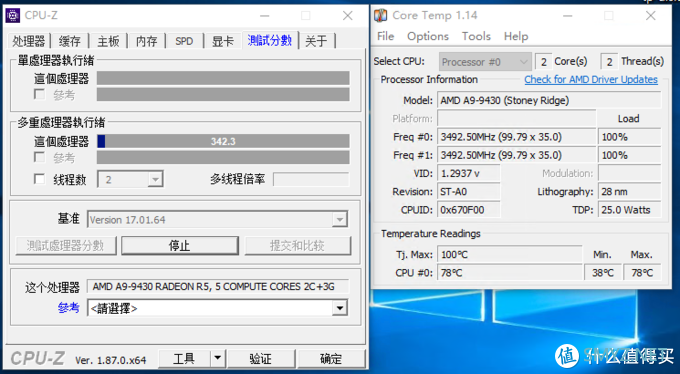Enable the 线程数 checkbox

click(39, 179)
